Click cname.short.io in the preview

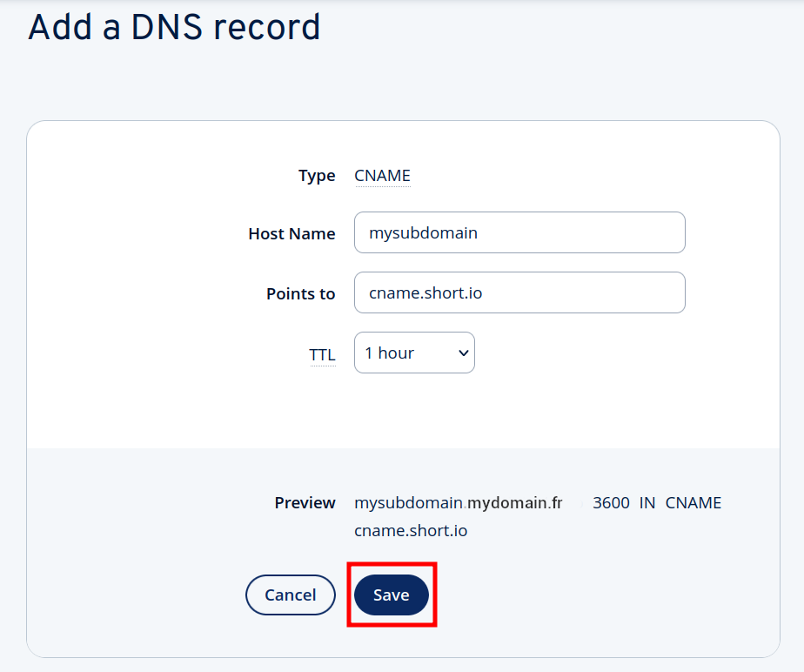411,530
